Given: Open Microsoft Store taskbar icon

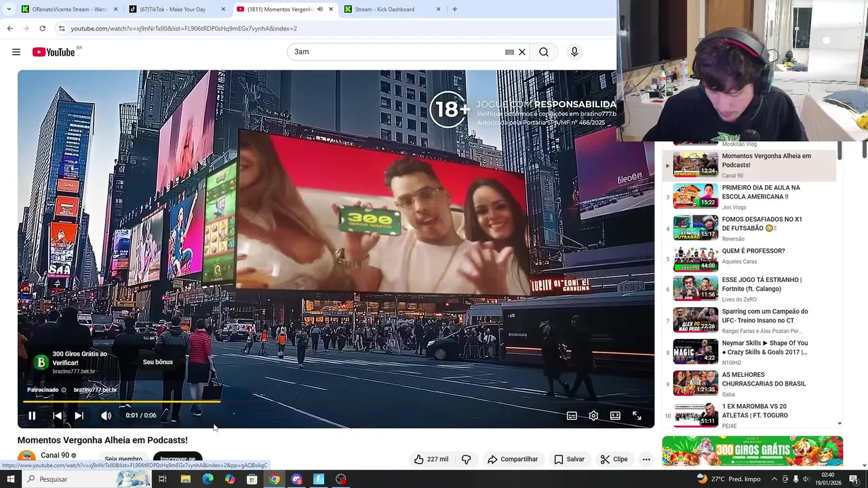Looking at the screenshot, I should (252, 479).
